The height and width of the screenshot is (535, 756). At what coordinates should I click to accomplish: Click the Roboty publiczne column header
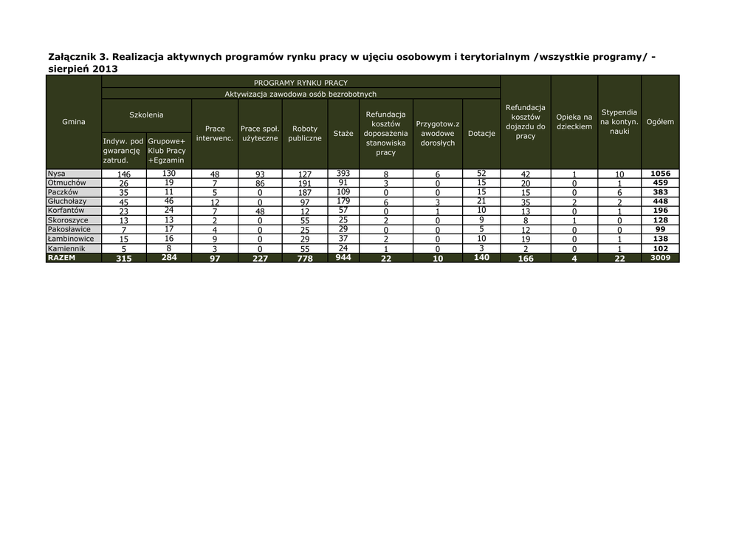tap(305, 133)
